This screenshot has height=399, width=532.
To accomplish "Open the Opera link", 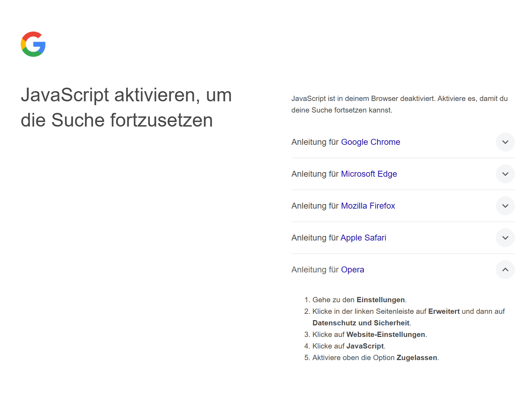I will [353, 270].
